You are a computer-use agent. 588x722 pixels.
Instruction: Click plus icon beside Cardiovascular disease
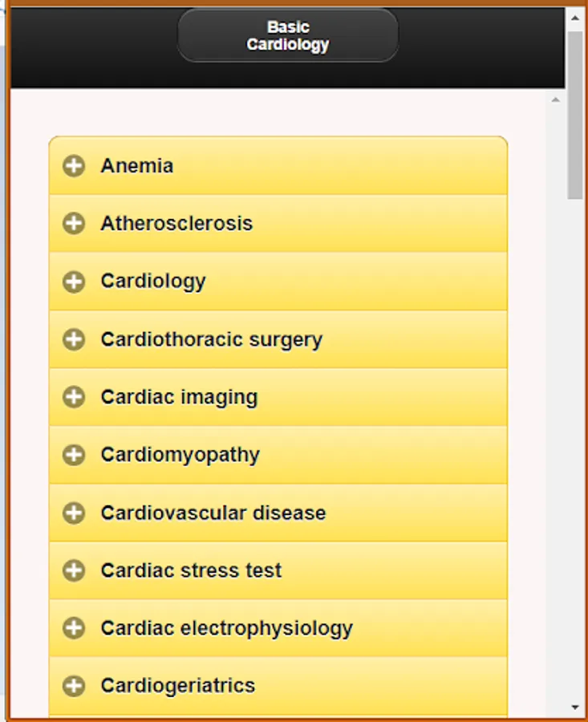(74, 513)
